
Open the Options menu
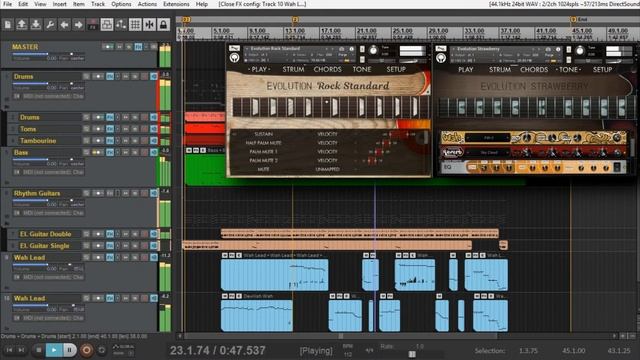pos(121,4)
